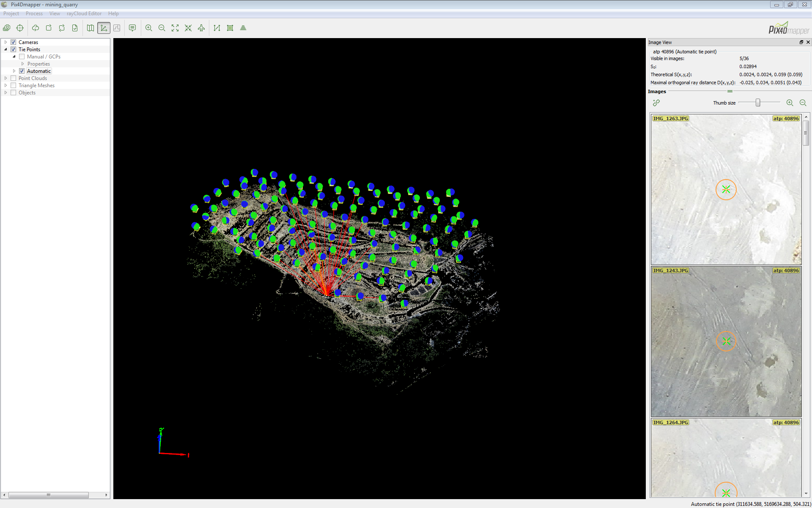Expand the Cameras tree node
Viewport: 812px width, 508px height.
coord(5,42)
